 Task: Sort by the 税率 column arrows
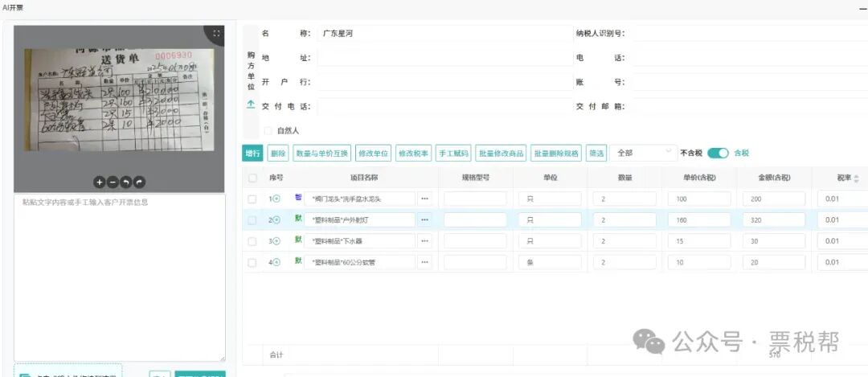[857, 178]
